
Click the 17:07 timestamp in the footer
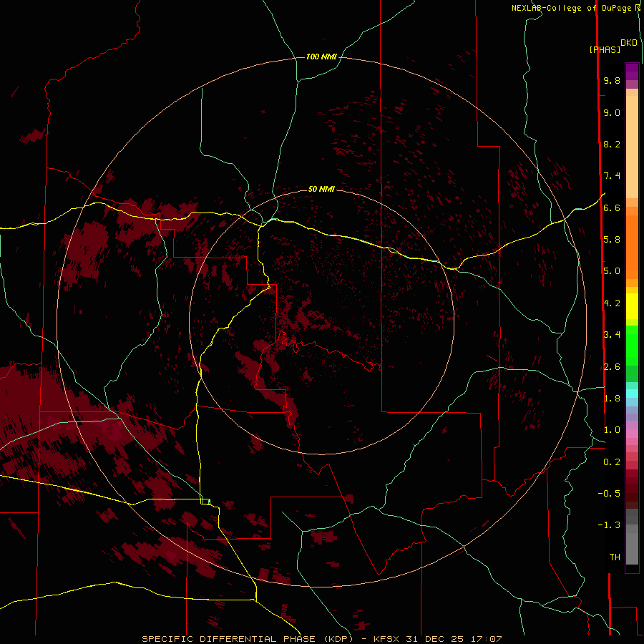[x=486, y=639]
